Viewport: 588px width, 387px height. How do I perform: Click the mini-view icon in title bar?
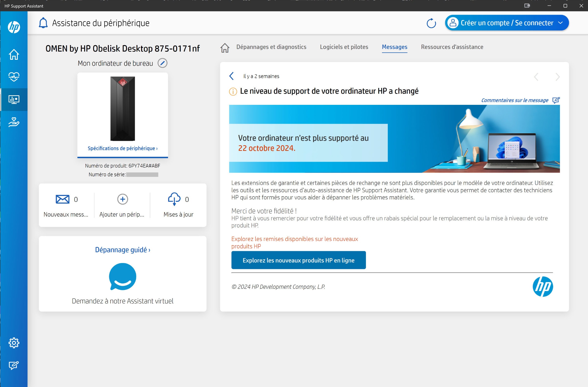(x=527, y=6)
